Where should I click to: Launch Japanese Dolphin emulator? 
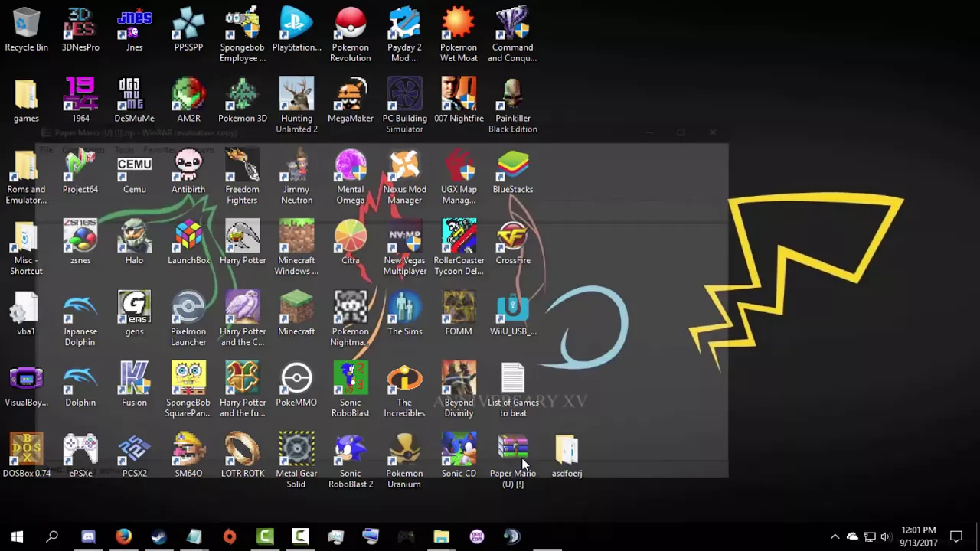80,320
